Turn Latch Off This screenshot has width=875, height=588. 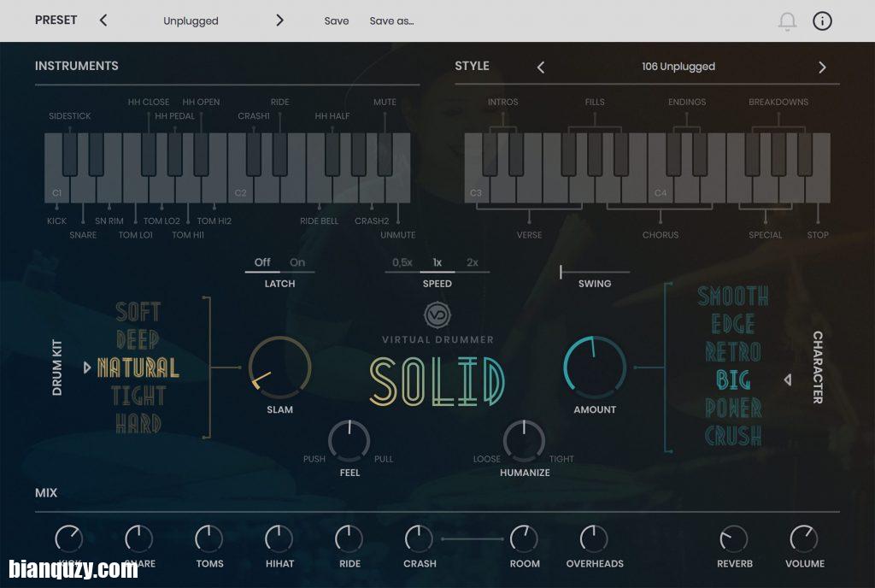click(x=262, y=262)
